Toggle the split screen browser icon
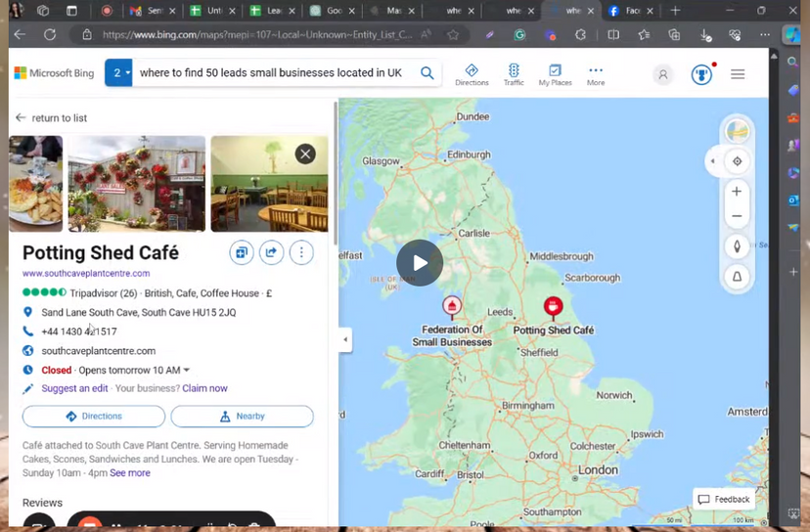This screenshot has height=532, width=810. [x=613, y=34]
